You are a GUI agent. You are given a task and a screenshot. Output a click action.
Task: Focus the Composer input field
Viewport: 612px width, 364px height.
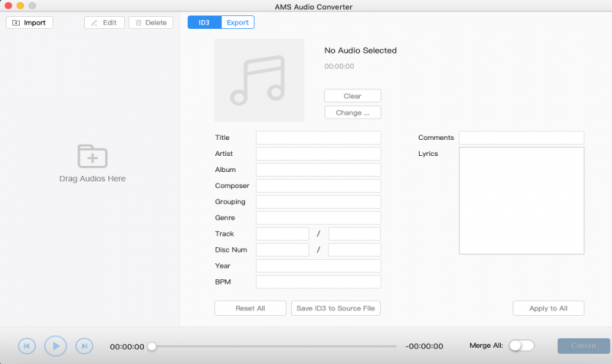[318, 186]
